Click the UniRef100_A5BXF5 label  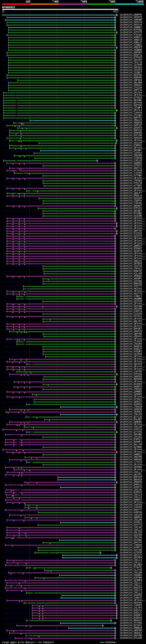131,47
